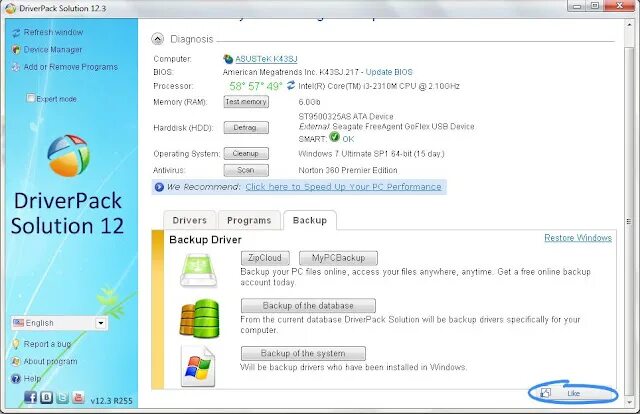The image size is (640, 414).
Task: Click ST9500325AS ATA Device text
Action: pyautogui.click(x=346, y=117)
